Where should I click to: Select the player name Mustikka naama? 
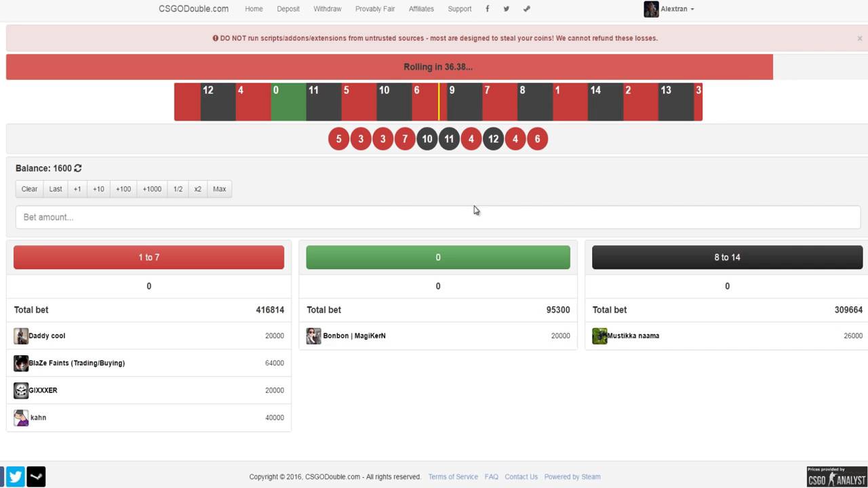click(x=633, y=335)
